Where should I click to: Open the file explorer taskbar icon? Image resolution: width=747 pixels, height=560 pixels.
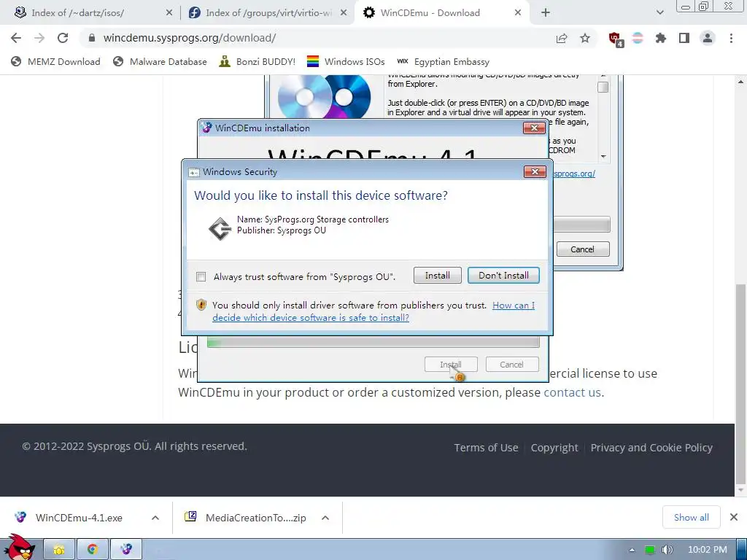pos(59,550)
